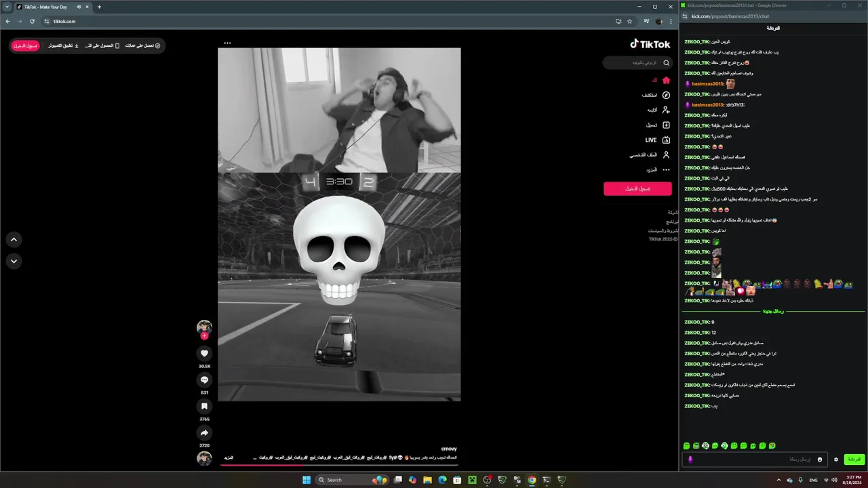Open Windows Start menu
This screenshot has height=488, width=868.
coord(307,480)
